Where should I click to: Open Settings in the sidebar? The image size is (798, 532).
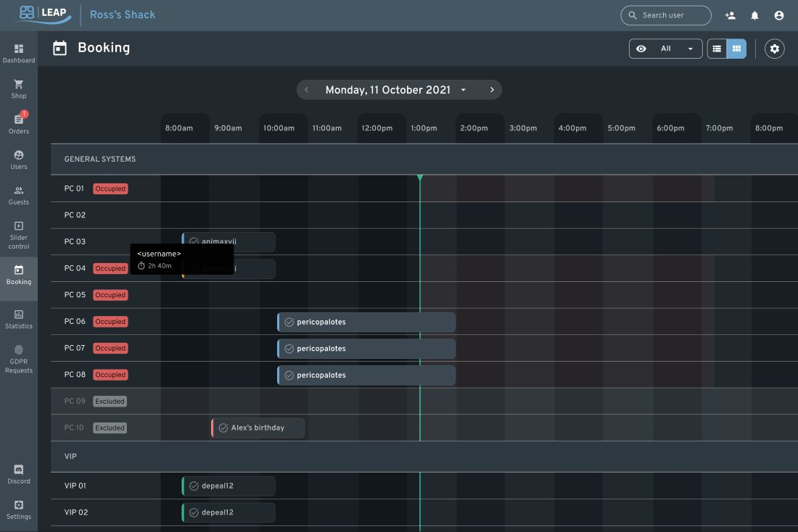click(18, 510)
